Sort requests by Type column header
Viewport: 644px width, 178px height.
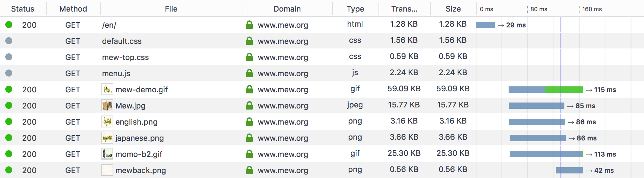(x=355, y=9)
